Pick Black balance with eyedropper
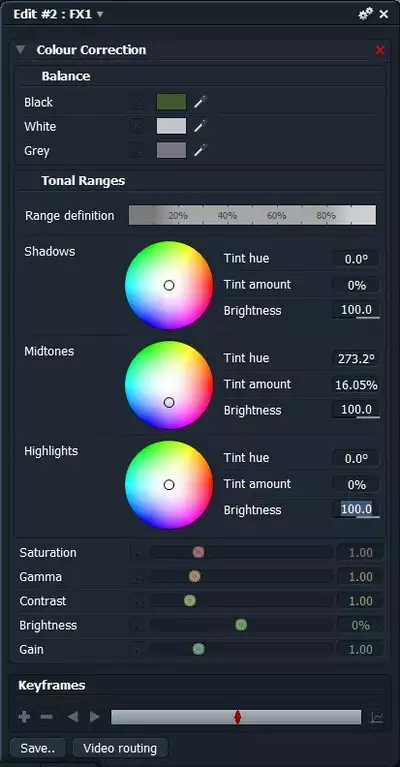Viewport: 400px width, 767px height. point(200,102)
